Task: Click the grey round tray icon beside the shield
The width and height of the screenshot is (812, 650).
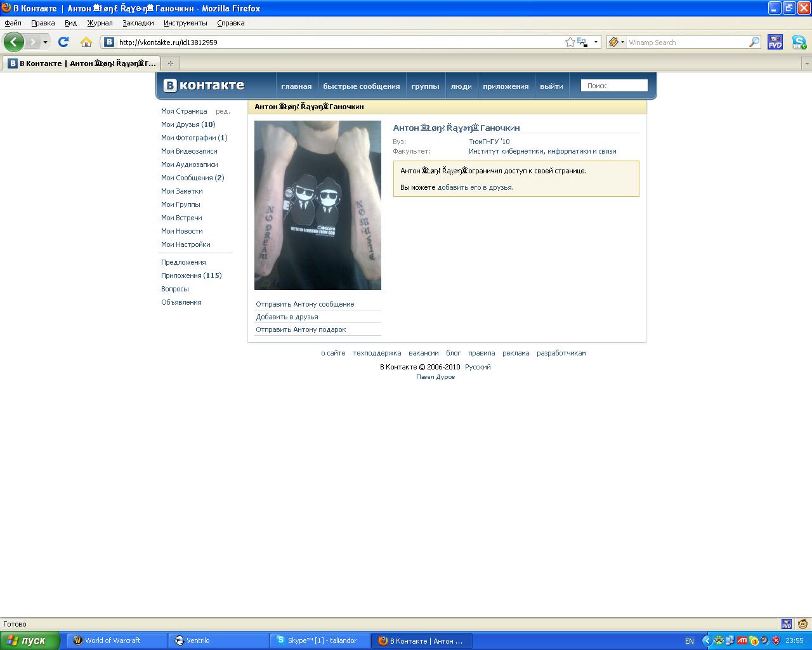Action: coord(764,640)
